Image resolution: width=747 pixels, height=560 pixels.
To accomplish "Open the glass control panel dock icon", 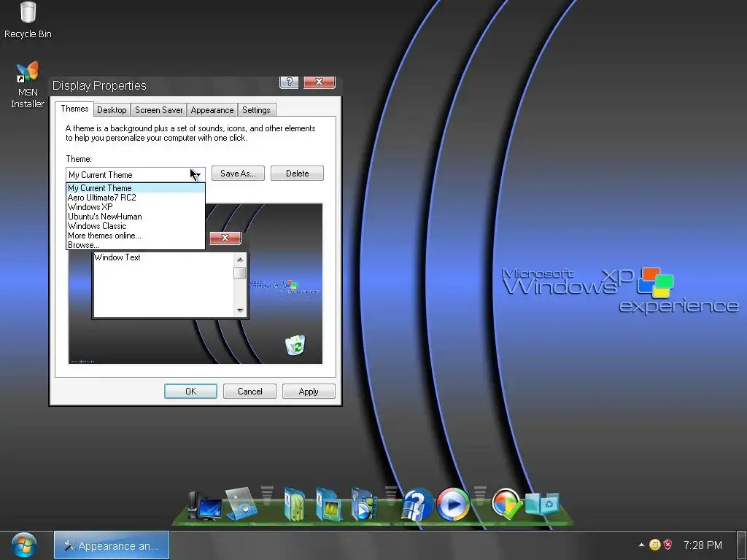I will [x=241, y=504].
